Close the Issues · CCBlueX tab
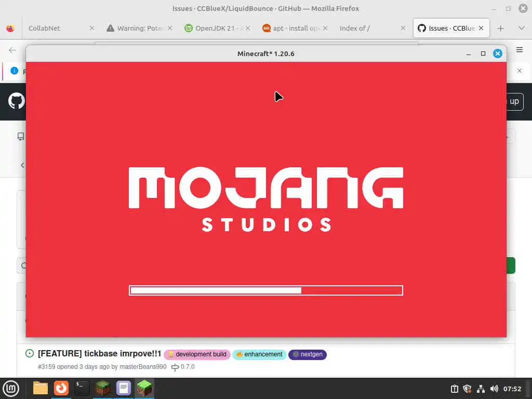 point(481,28)
